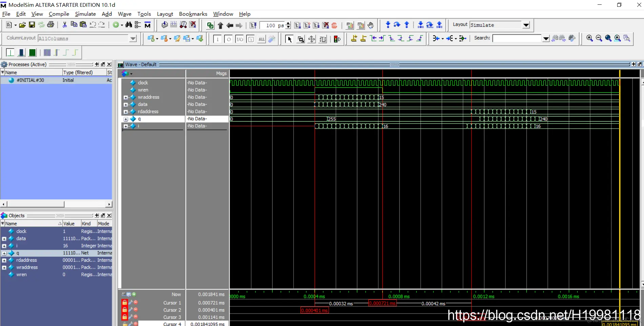Screen dimensions: 644x326
Task: Remove Cursor 1 with its red minus button
Action: click(136, 302)
